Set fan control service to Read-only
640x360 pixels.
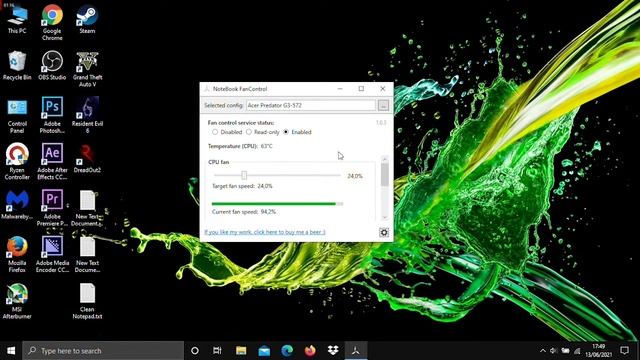click(x=262, y=132)
